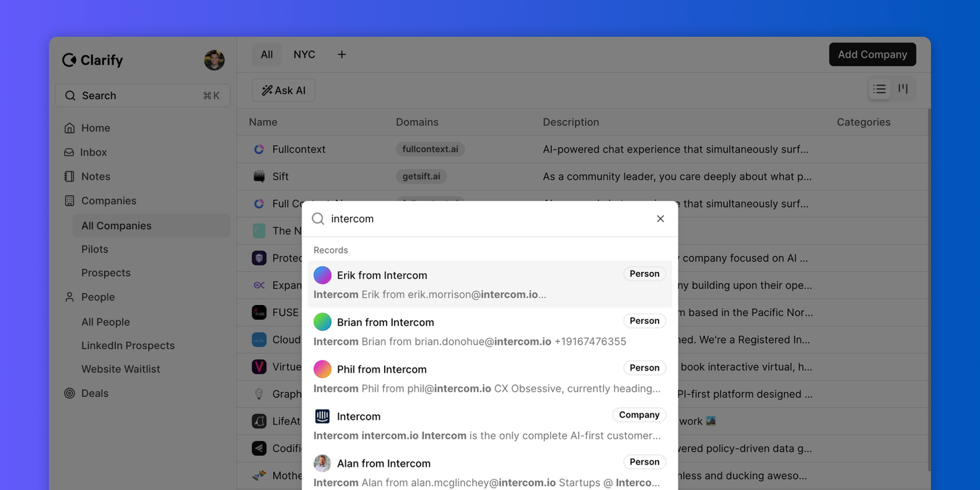
Task: Open Notes in sidebar
Action: point(96,177)
